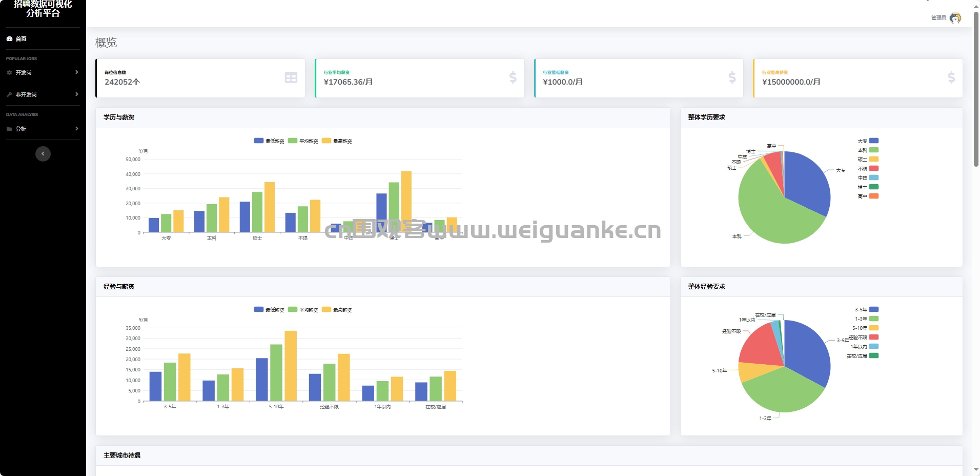
Task: Click the yellow 5-10年 bar in 经验与薪资 chart
Action: pyautogui.click(x=291, y=366)
